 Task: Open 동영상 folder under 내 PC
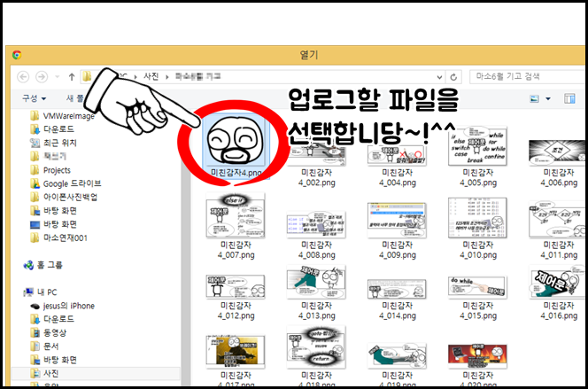tap(48, 332)
